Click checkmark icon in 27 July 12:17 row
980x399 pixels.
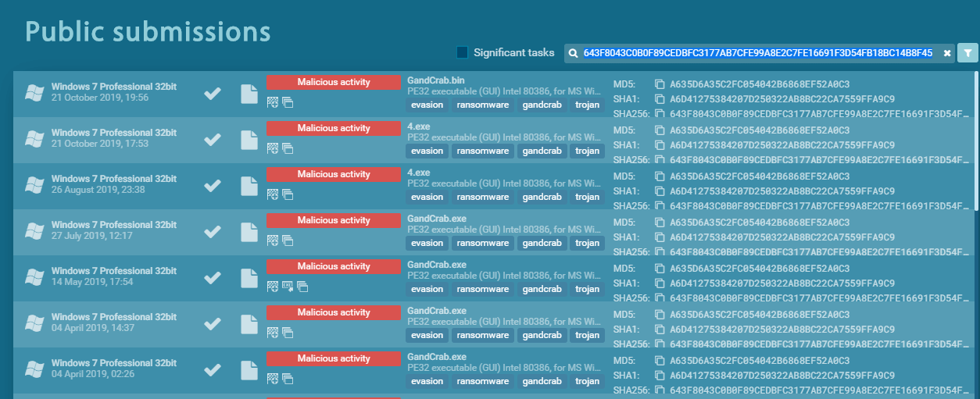point(212,232)
